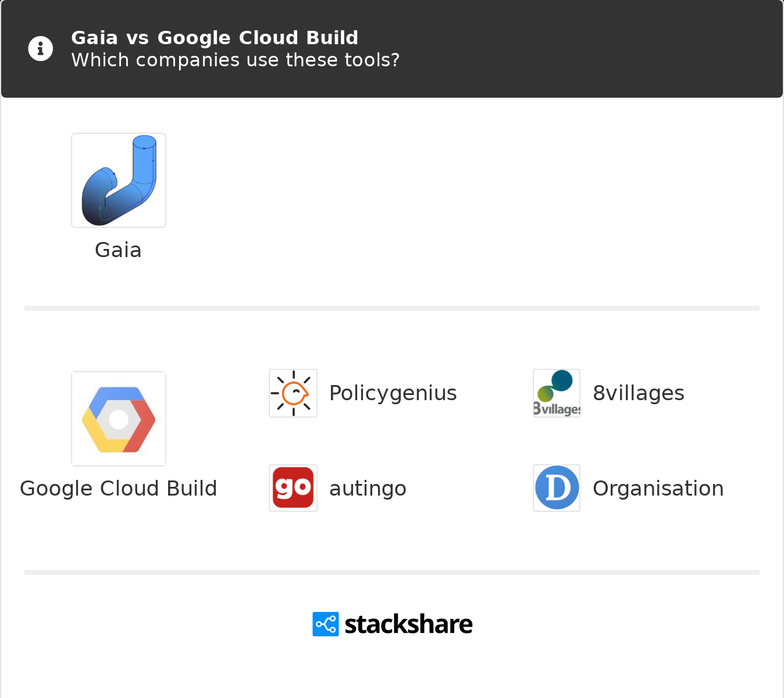784x698 pixels.
Task: Click the divider line below Gaia section
Action: pyautogui.click(x=392, y=308)
